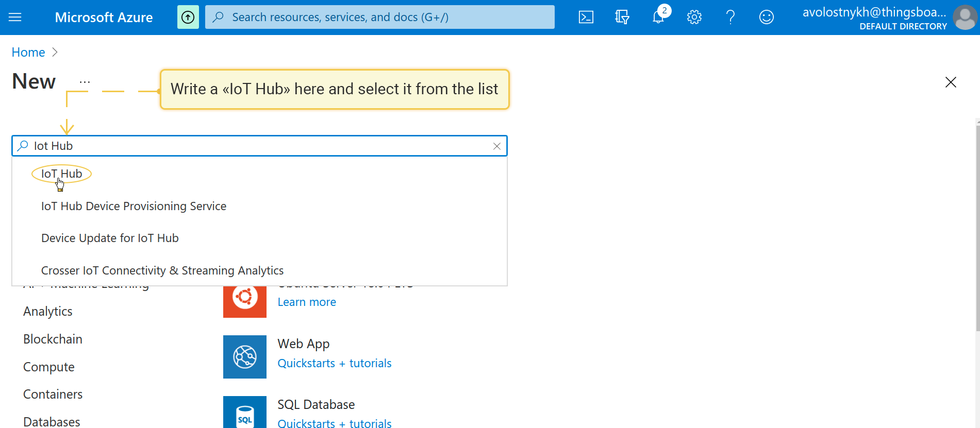Screen dimensions: 980x428
Task: Open the Analytics category
Action: click(48, 312)
